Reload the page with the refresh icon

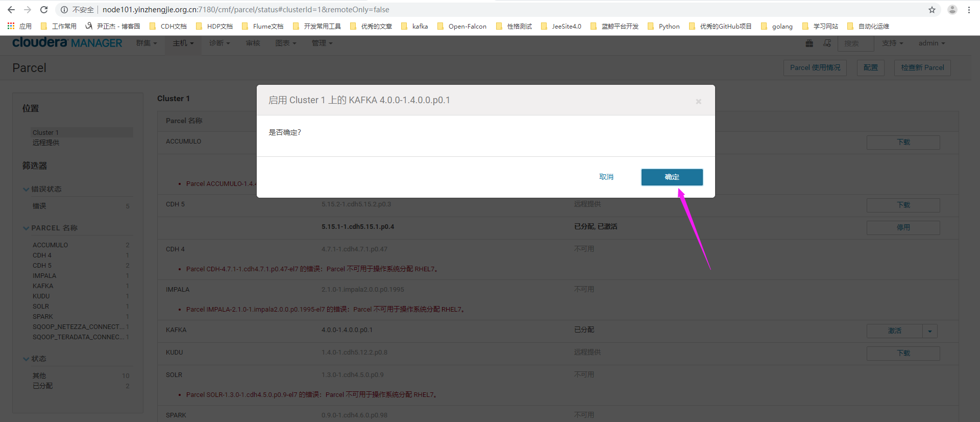(44, 10)
